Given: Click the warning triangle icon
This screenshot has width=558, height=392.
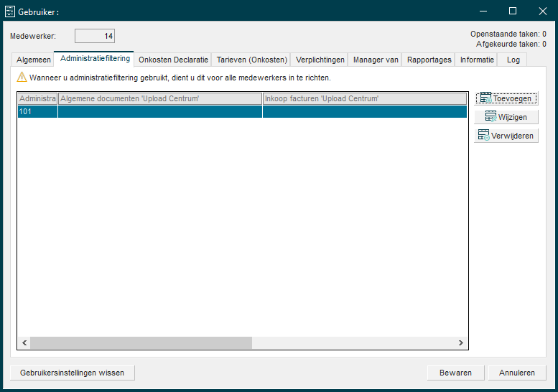Looking at the screenshot, I should coord(22,78).
